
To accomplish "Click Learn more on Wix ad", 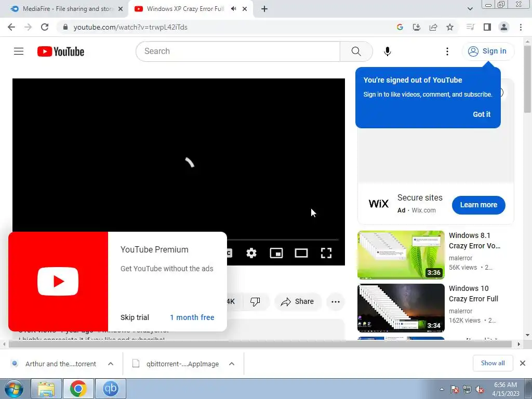I will click(478, 205).
